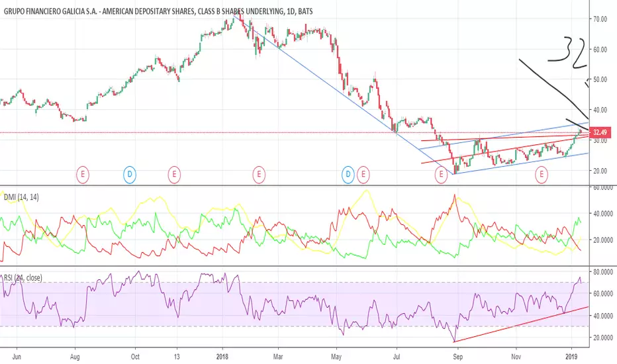Click the 50.00 price scale value
This screenshot has width=617, height=364.
click(x=600, y=79)
